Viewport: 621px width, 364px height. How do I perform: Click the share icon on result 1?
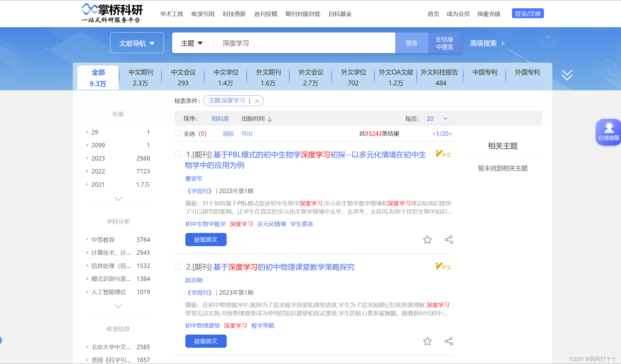point(449,240)
